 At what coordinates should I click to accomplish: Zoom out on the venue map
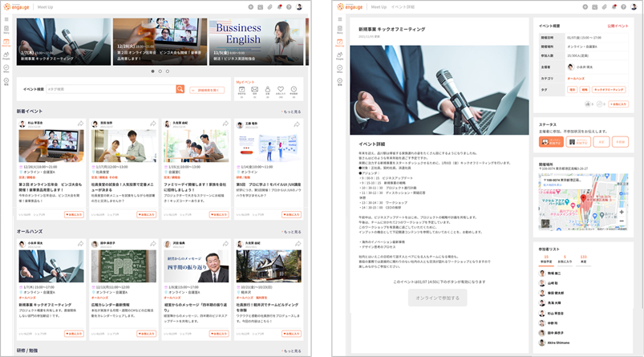(x=622, y=221)
